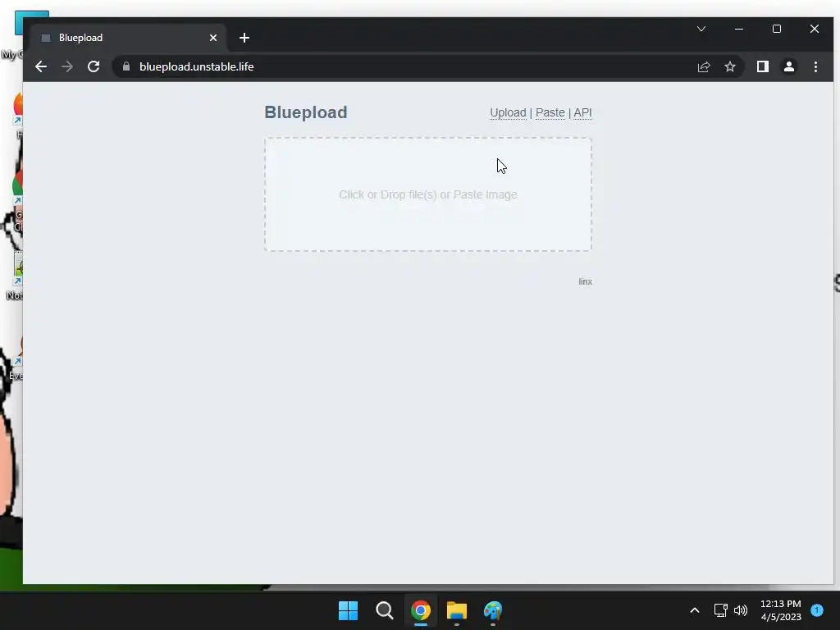Open Chrome's three-dot menu
This screenshot has width=840, height=630.
click(815, 66)
